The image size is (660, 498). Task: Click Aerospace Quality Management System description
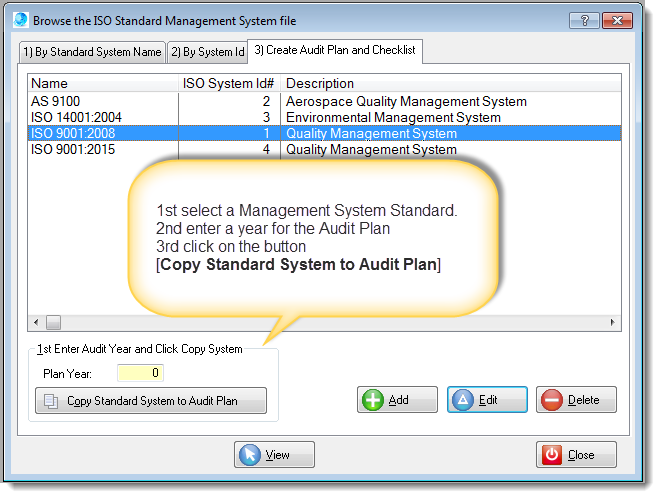point(406,101)
